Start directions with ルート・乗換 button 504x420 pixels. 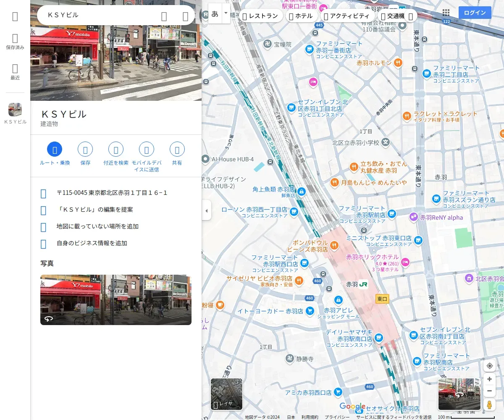[55, 153]
